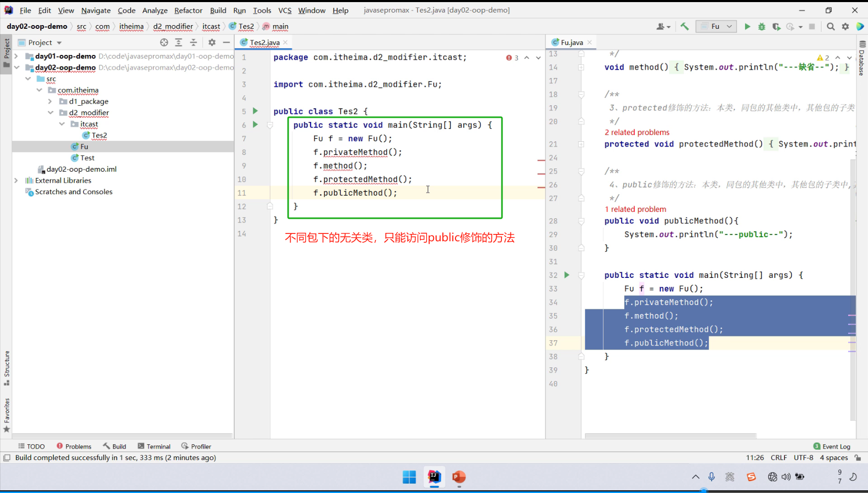This screenshot has width=868, height=493.
Task: Start debugging with the bug icon
Action: point(762,27)
